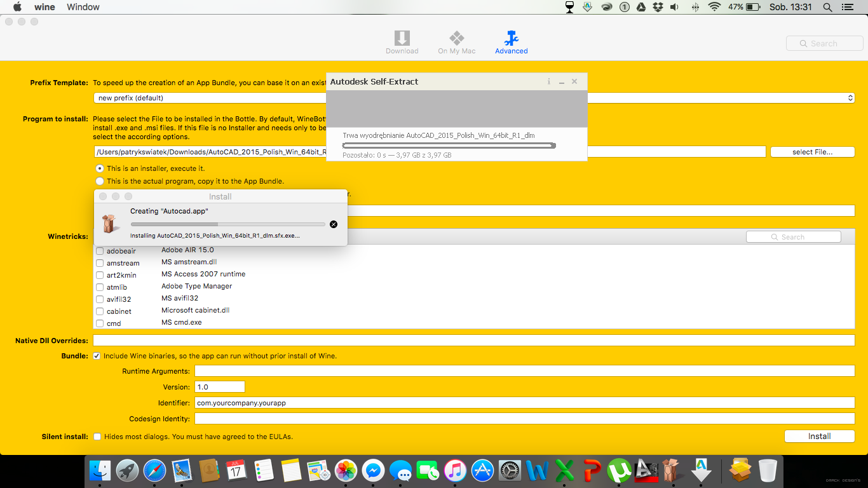This screenshot has width=868, height=488.
Task: Check the atmlib winetrick
Action: coord(100,287)
